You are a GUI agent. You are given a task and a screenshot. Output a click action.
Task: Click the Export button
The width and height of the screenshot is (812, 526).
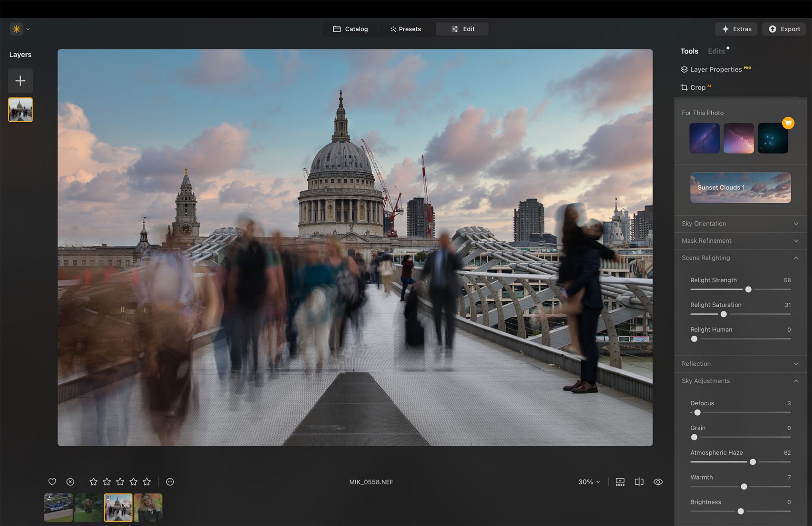(784, 29)
